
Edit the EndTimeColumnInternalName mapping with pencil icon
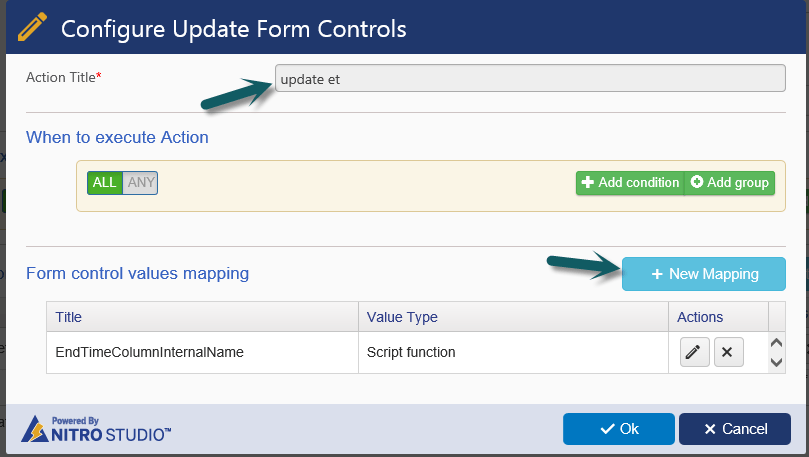click(694, 352)
